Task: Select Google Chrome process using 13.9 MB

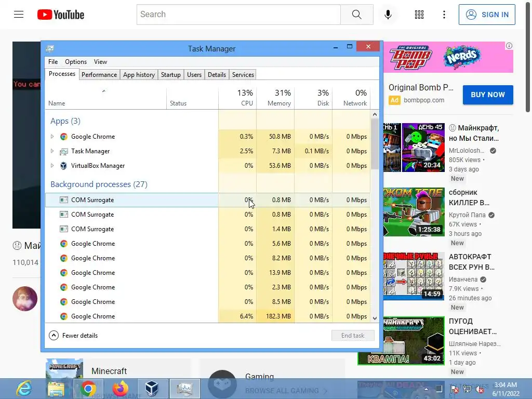Action: 208,273
